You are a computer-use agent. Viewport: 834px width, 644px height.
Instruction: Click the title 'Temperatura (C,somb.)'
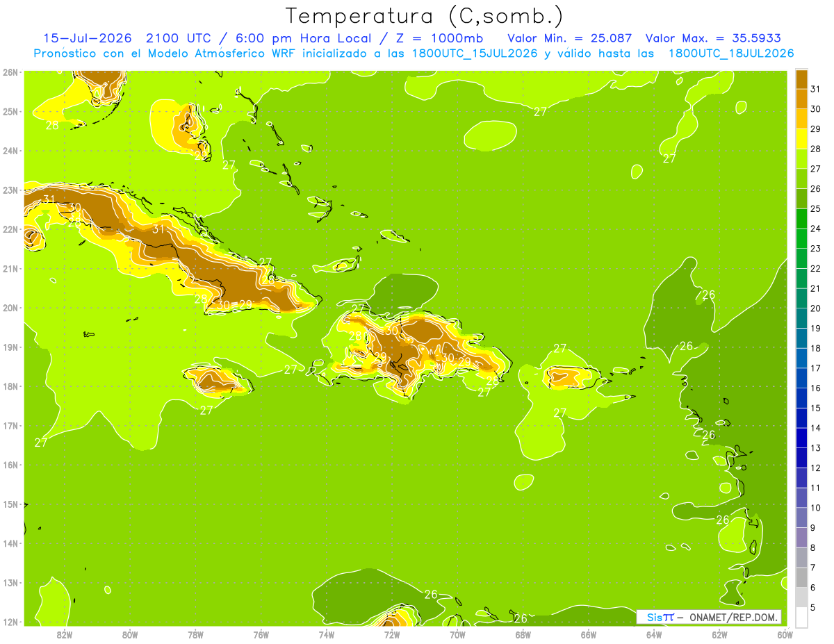coord(424,15)
